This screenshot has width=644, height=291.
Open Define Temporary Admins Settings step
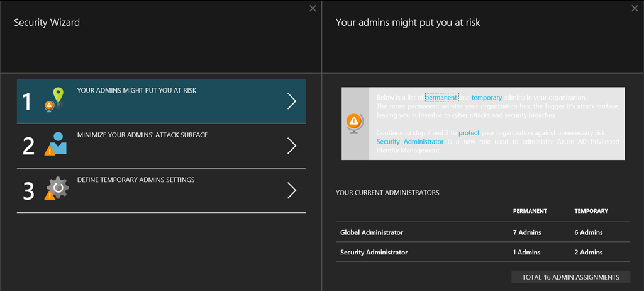tap(135, 180)
